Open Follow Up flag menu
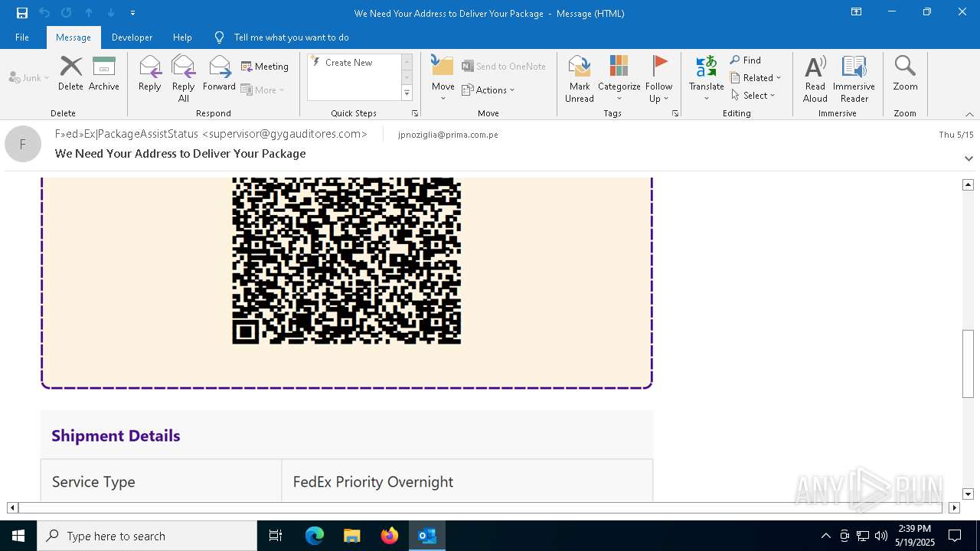 click(x=658, y=78)
